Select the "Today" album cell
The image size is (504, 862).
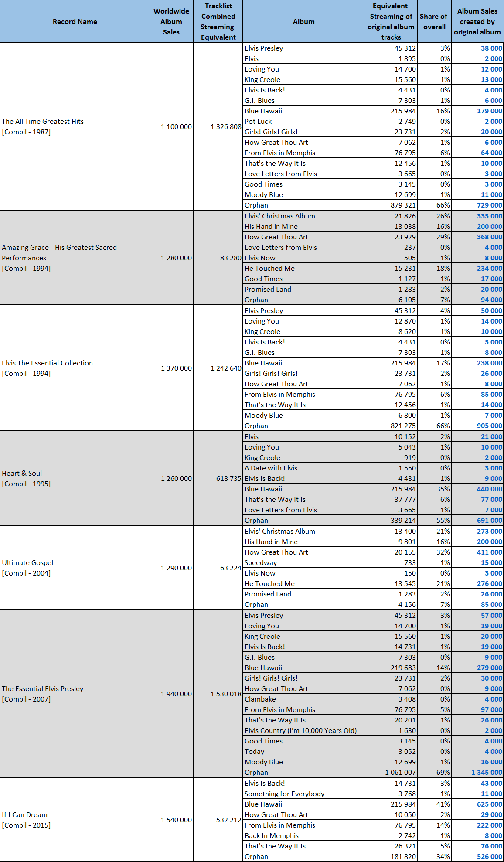click(x=304, y=751)
